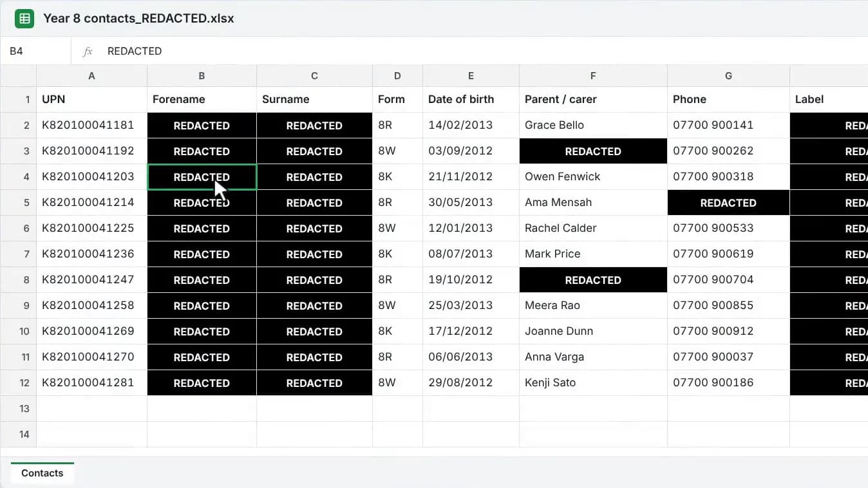The height and width of the screenshot is (488, 868).
Task: Click the Surname header cell
Action: coord(314,100)
